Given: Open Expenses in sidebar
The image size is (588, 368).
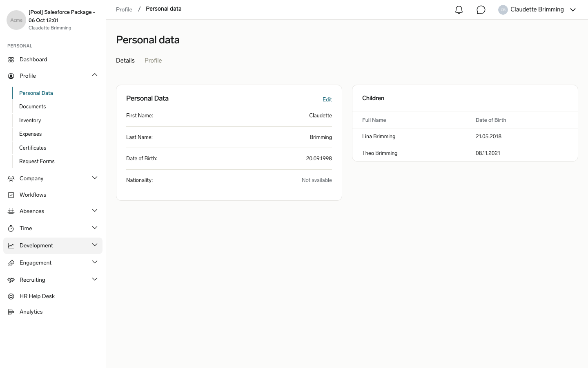Looking at the screenshot, I should pyautogui.click(x=31, y=134).
